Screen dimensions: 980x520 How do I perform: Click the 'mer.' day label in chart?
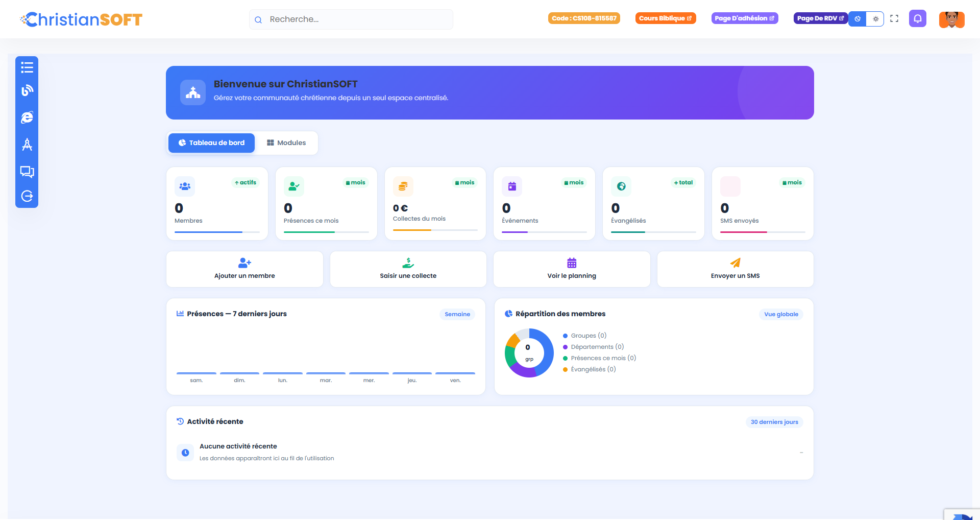pyautogui.click(x=369, y=381)
